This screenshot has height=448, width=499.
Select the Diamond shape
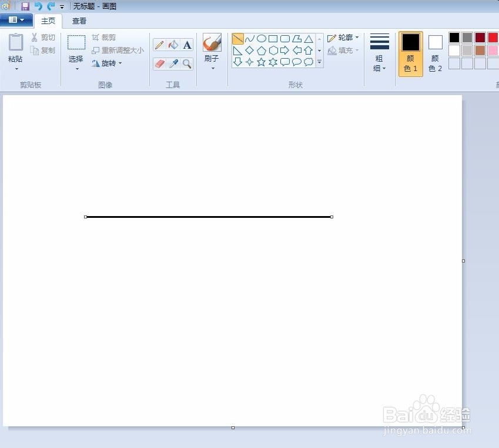(249, 50)
